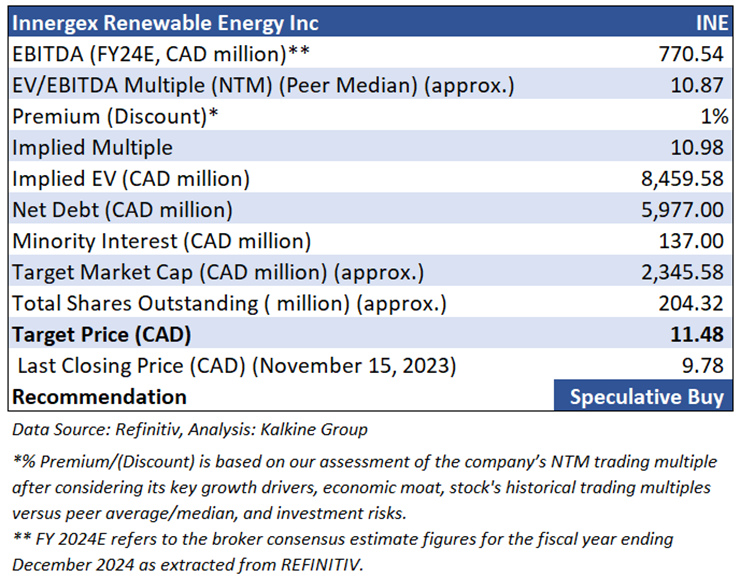Click the Premium (Discount) 1% cell

tap(713, 116)
